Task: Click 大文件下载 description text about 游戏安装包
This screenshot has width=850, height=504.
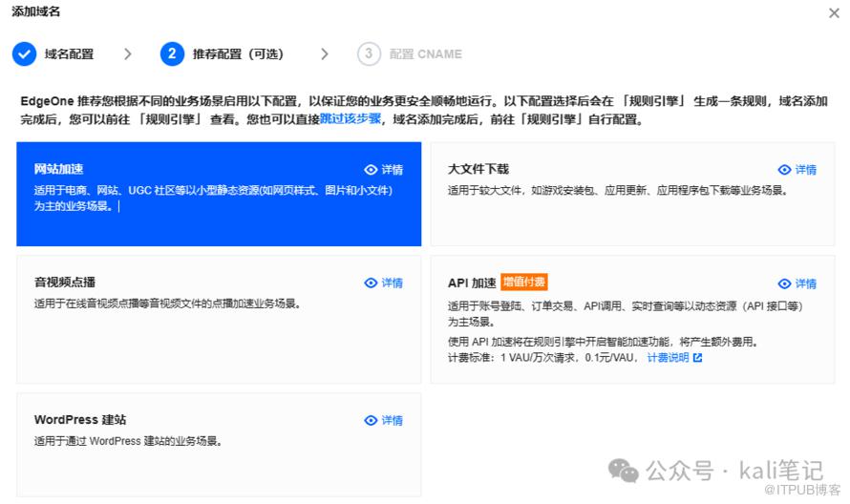Action: pos(617,190)
